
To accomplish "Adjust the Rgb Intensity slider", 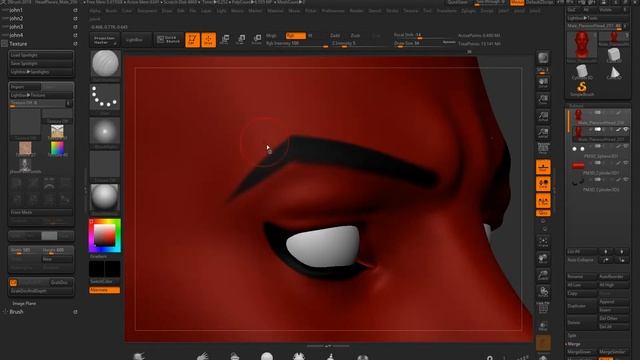I will [x=297, y=43].
